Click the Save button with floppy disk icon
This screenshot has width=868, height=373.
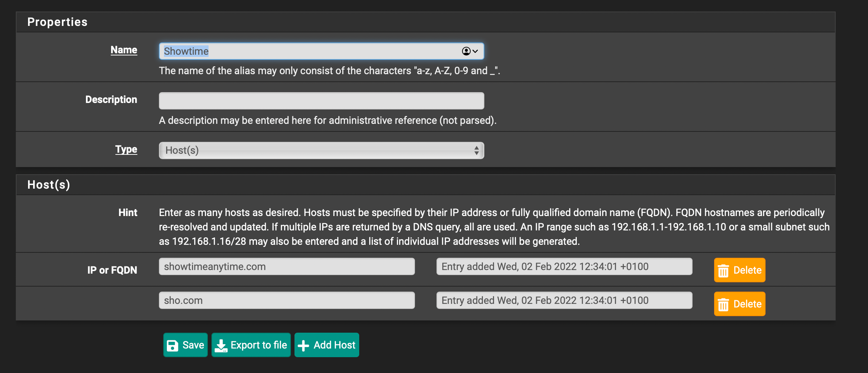(185, 345)
